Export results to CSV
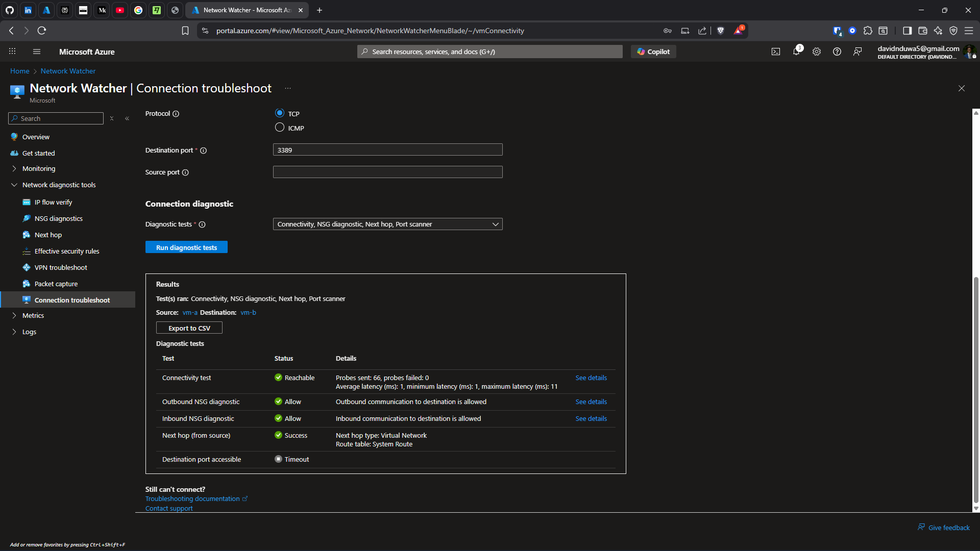The image size is (980, 551). [189, 328]
